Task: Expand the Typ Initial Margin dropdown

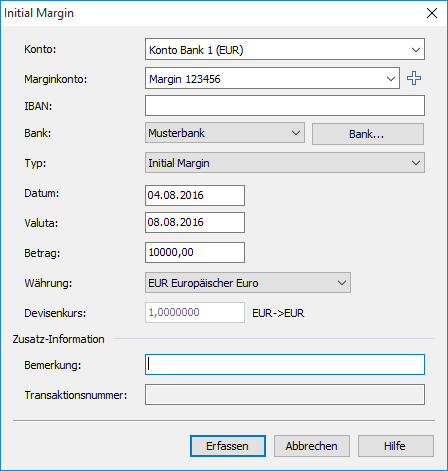Action: click(285, 163)
